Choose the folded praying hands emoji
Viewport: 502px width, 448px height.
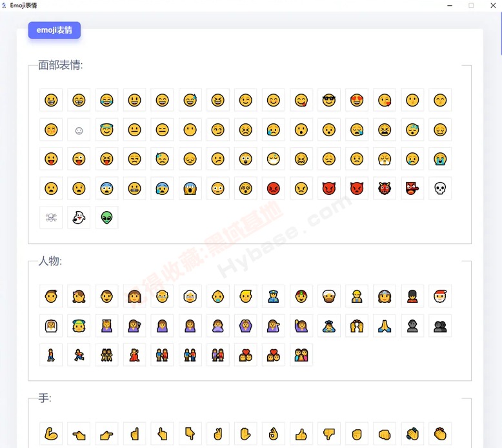pos(384,326)
